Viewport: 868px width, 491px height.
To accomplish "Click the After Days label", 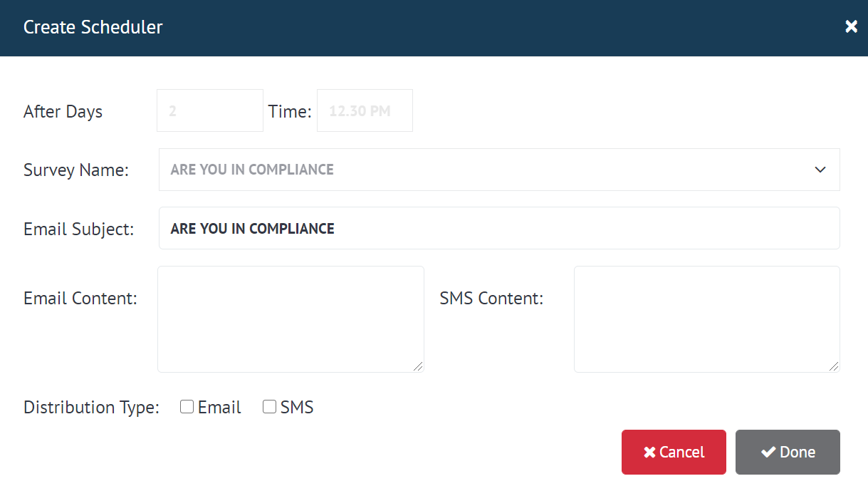I will [x=63, y=112].
